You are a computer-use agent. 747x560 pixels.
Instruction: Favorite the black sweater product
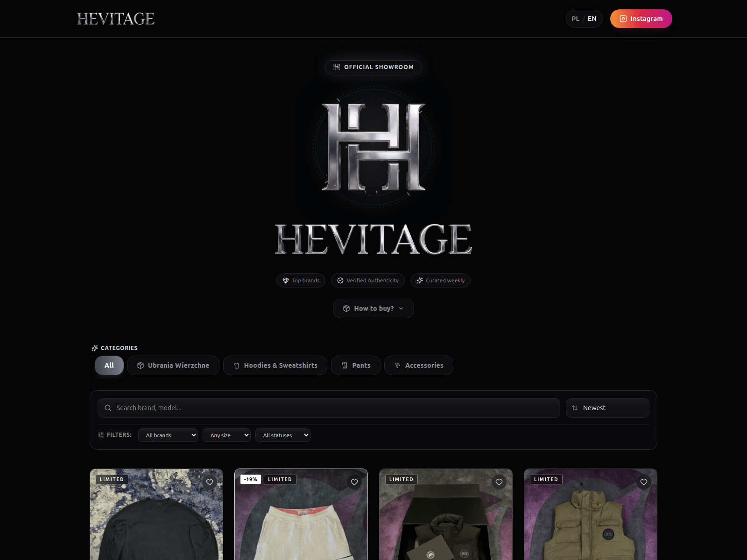[x=210, y=482]
